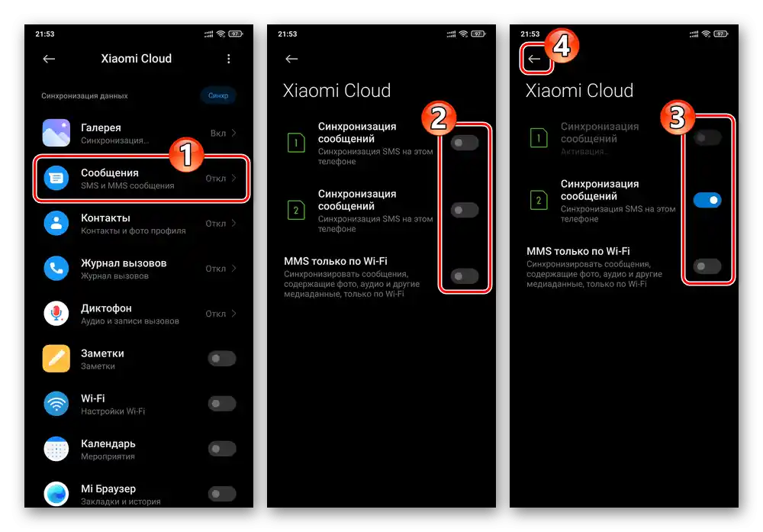The height and width of the screenshot is (532, 763).
Task: Tap the Диктофон microphone icon
Action: click(56, 314)
